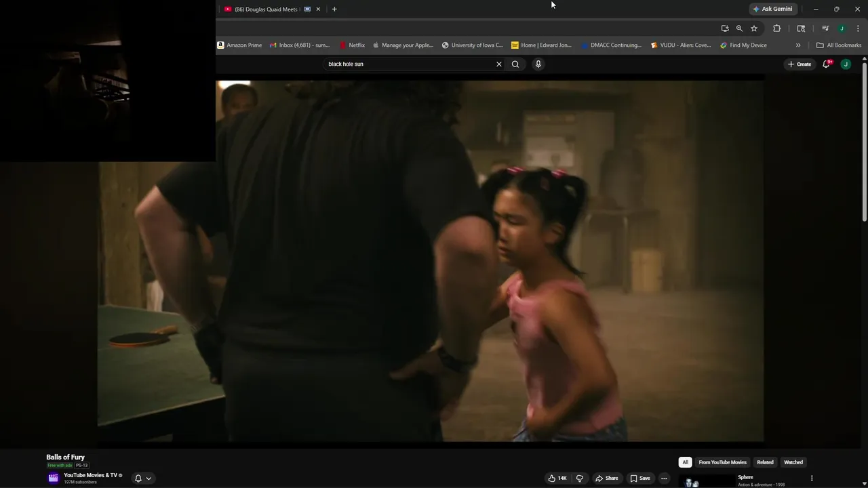Click the Create button

(x=800, y=64)
